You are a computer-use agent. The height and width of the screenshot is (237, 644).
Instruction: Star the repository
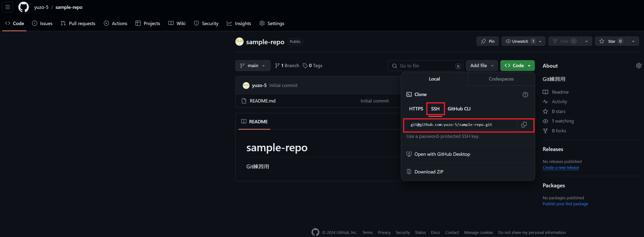pos(611,41)
